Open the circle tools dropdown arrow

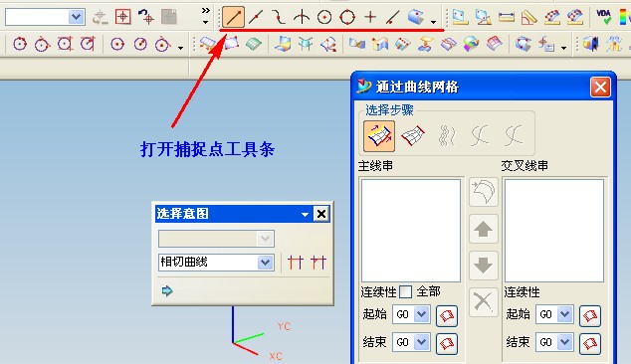(x=181, y=48)
